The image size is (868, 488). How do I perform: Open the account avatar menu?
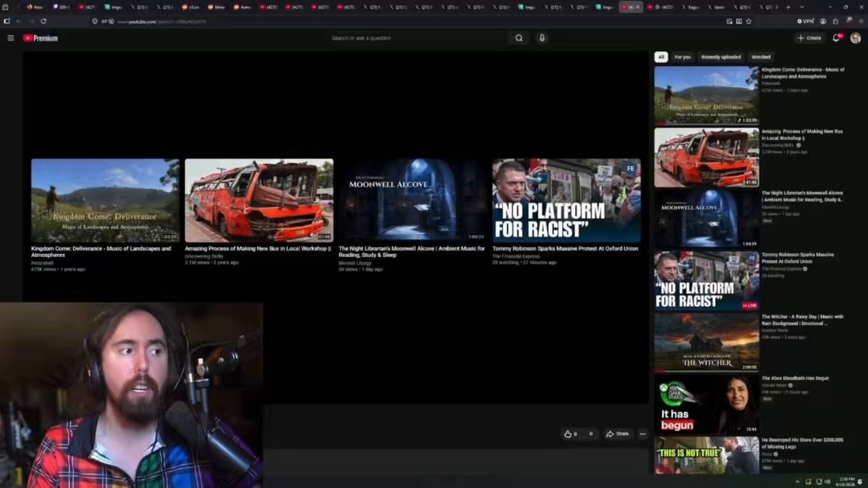[856, 38]
